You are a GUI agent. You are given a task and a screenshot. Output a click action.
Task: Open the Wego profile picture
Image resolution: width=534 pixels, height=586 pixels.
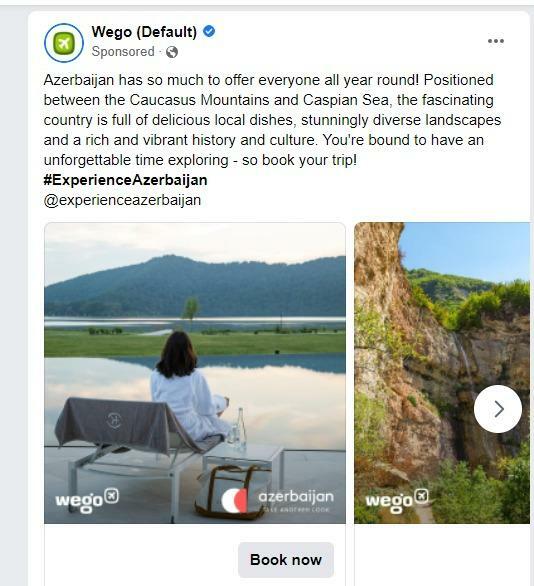point(64,43)
